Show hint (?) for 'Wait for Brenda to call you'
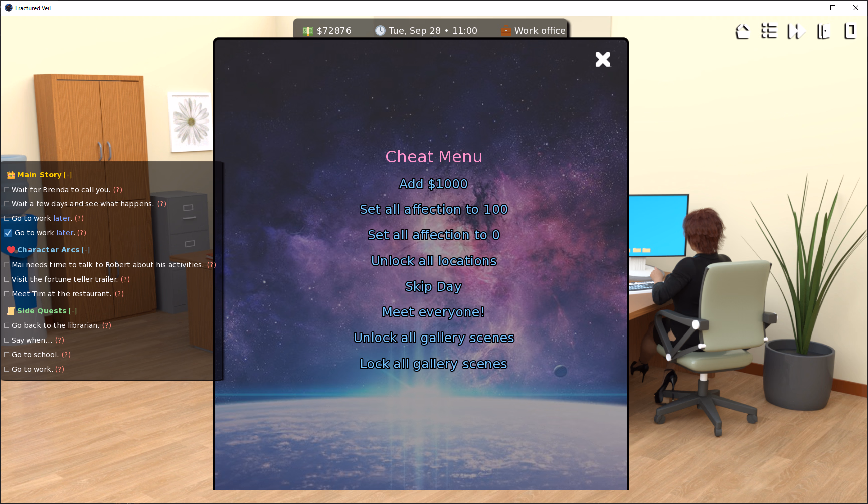 118,190
